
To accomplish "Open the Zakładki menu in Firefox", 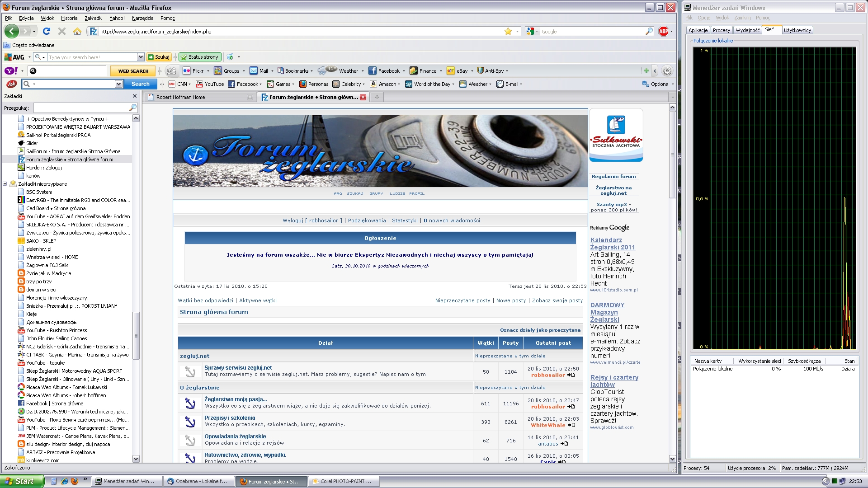I will pyautogui.click(x=93, y=18).
